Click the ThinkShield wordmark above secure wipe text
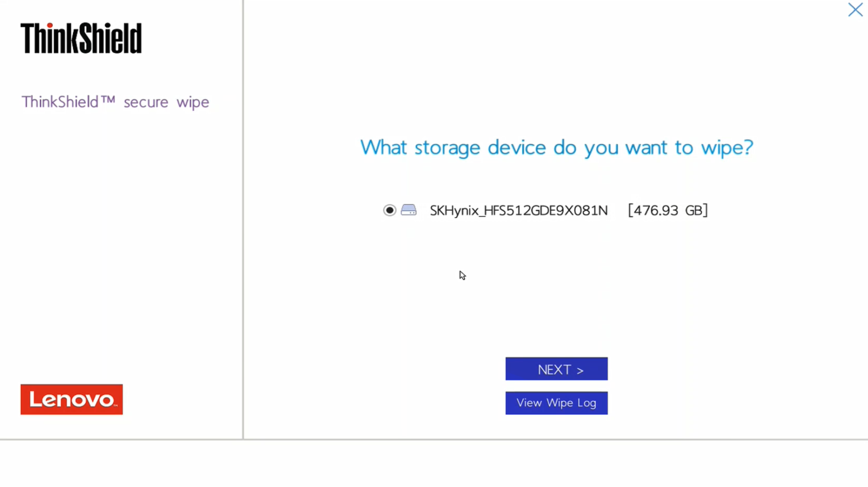Screen dimensions: 868x487 tap(81, 38)
